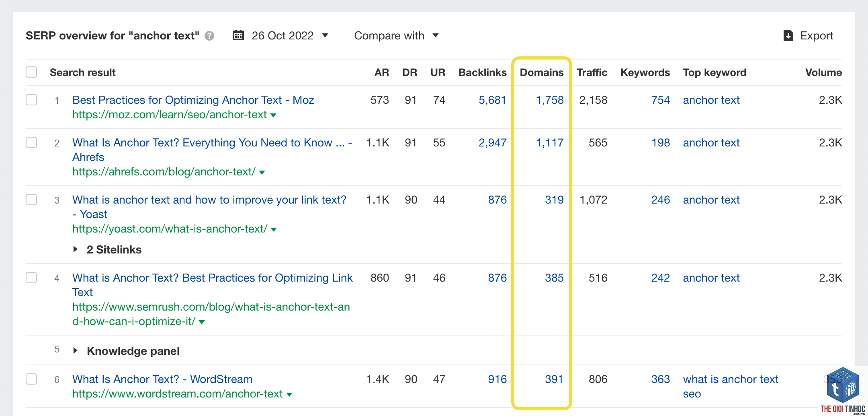Click the DR column header
This screenshot has width=868, height=416.
point(409,72)
